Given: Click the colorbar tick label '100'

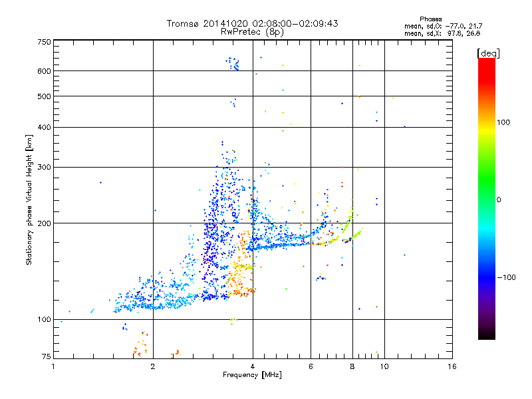Looking at the screenshot, I should coord(503,122).
